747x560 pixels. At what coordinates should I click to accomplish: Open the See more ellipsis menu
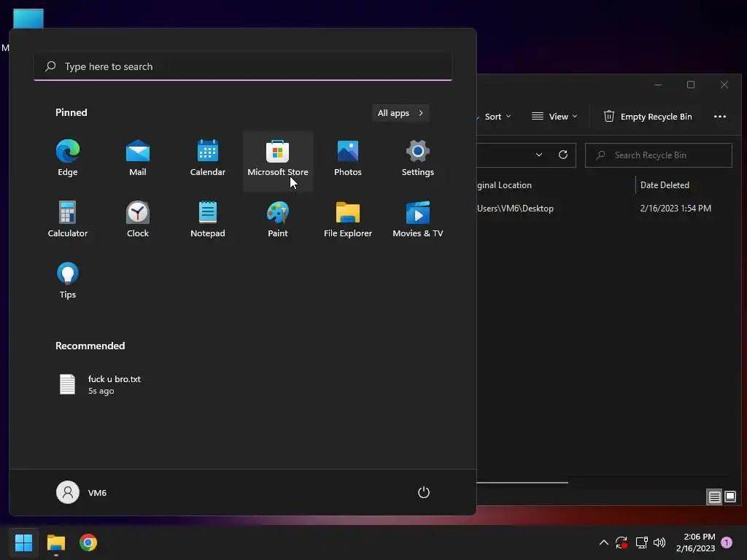point(720,117)
